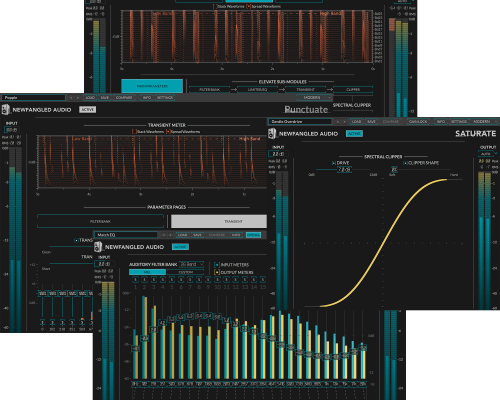The image size is (500, 400).
Task: Click the Newfangled Audio logo in EQuivocate window
Action: (98, 247)
